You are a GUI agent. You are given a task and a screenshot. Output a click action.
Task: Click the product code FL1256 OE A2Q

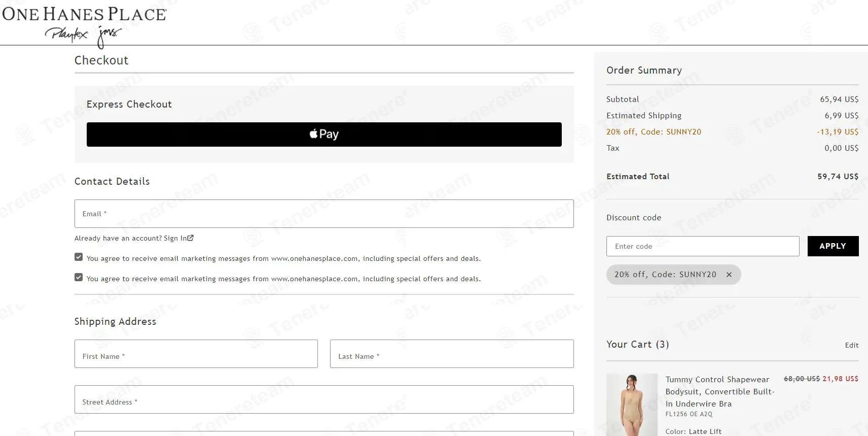(689, 414)
